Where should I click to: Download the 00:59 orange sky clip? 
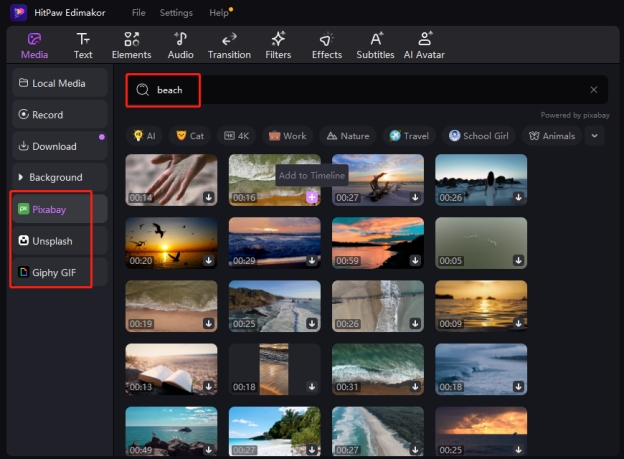(x=415, y=260)
